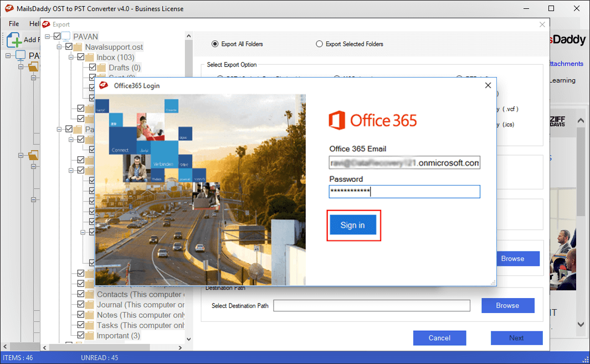Select Inbox (103) folder label
This screenshot has width=590, height=364.
115,57
